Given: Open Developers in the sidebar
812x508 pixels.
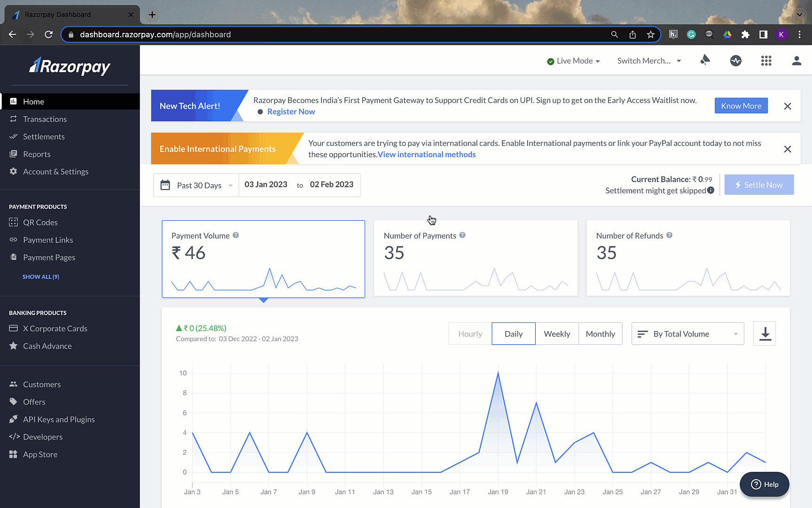Looking at the screenshot, I should pyautogui.click(x=70, y=437).
